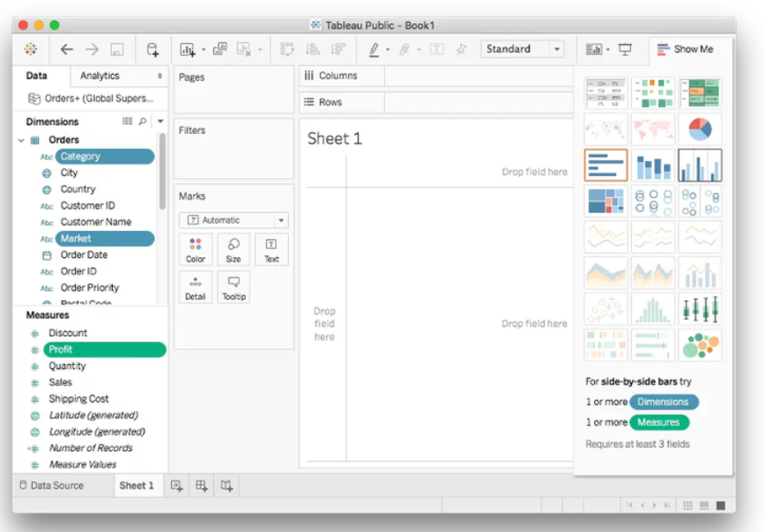Select the Category dimension field
The width and height of the screenshot is (765, 532).
105,157
